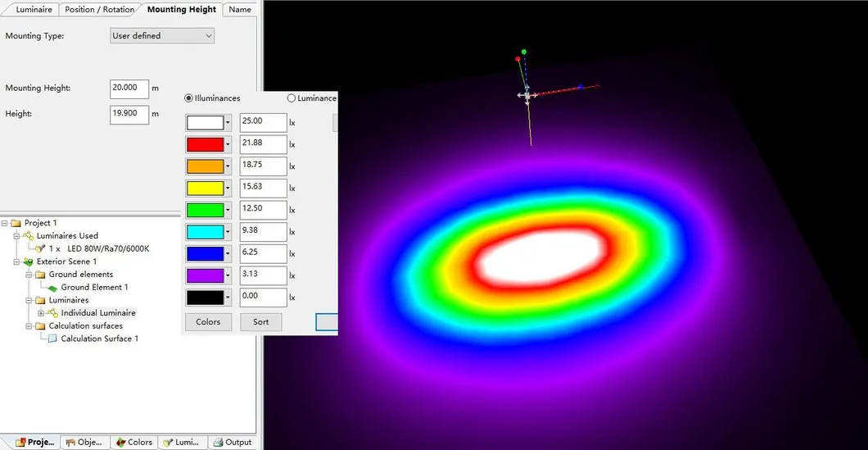Screen dimensions: 868x450
Task: Edit the 9.38 lx value field
Action: point(263,232)
